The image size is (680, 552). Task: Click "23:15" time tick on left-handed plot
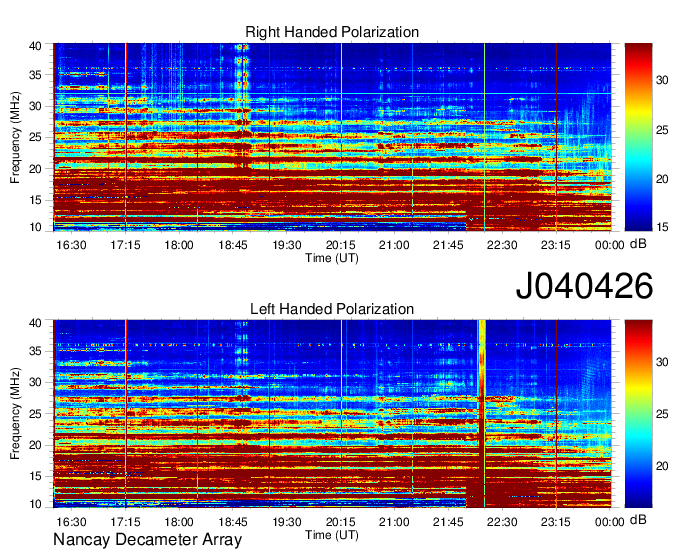(x=556, y=522)
